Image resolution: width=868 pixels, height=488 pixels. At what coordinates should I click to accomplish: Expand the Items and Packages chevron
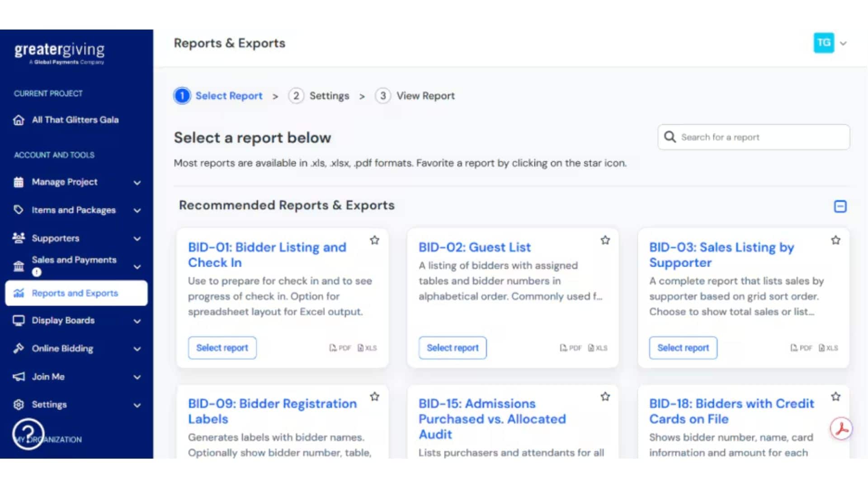(x=137, y=211)
